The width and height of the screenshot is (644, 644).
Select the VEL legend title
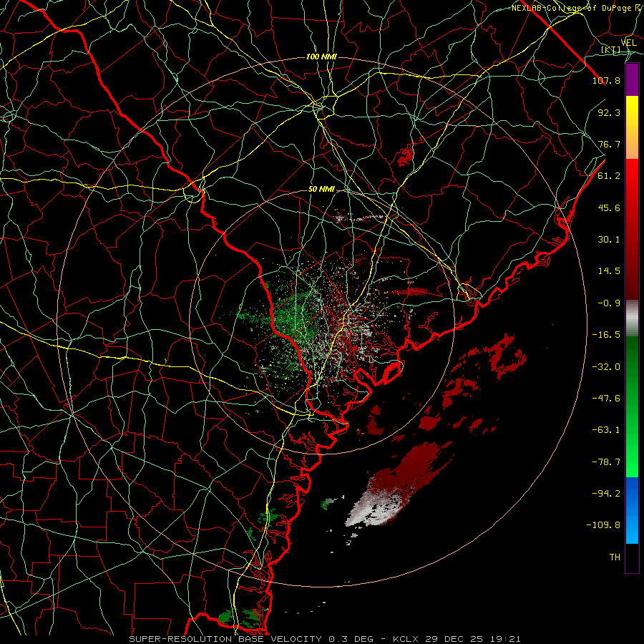[628, 43]
